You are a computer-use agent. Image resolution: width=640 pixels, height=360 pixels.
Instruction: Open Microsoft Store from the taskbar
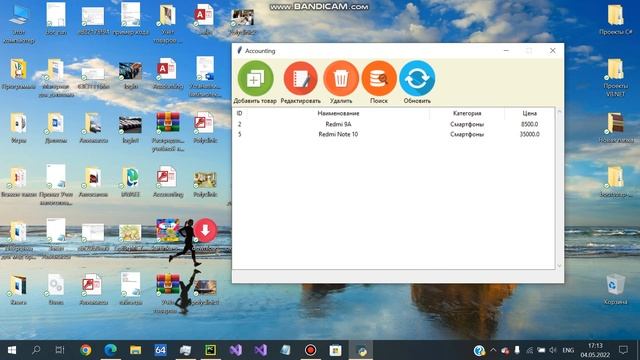[336, 350]
